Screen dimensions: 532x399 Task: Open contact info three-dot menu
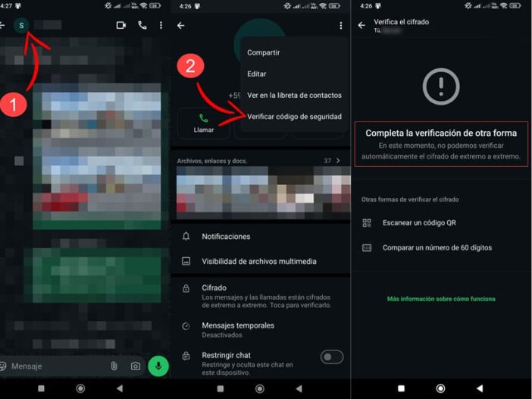340,26
